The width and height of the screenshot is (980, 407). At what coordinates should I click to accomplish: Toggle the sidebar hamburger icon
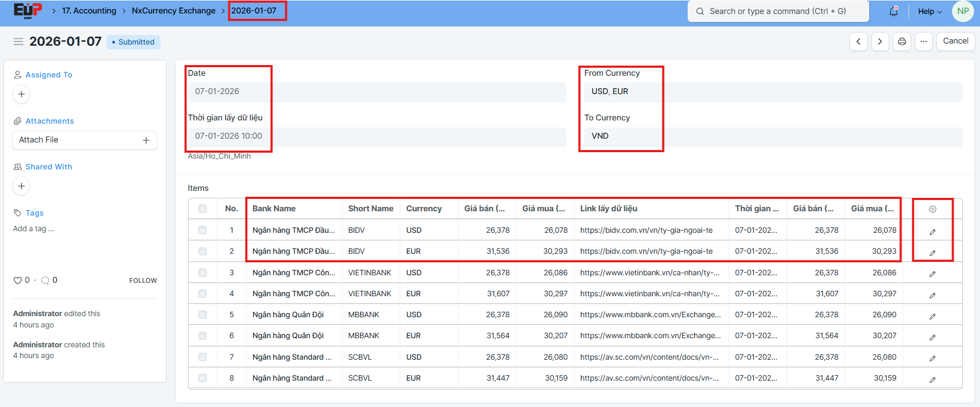[x=18, y=41]
